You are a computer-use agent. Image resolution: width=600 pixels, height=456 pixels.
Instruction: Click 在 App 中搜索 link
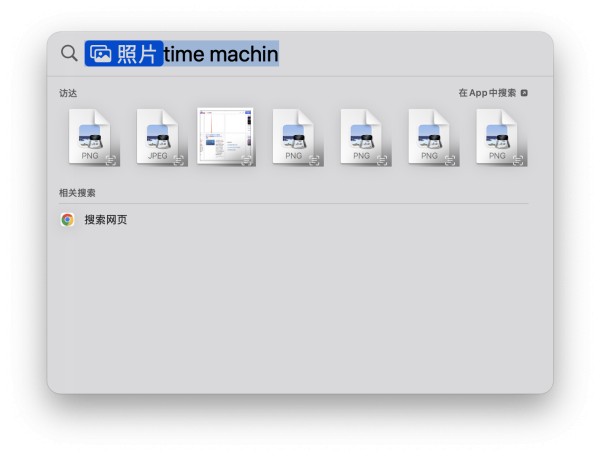487,93
